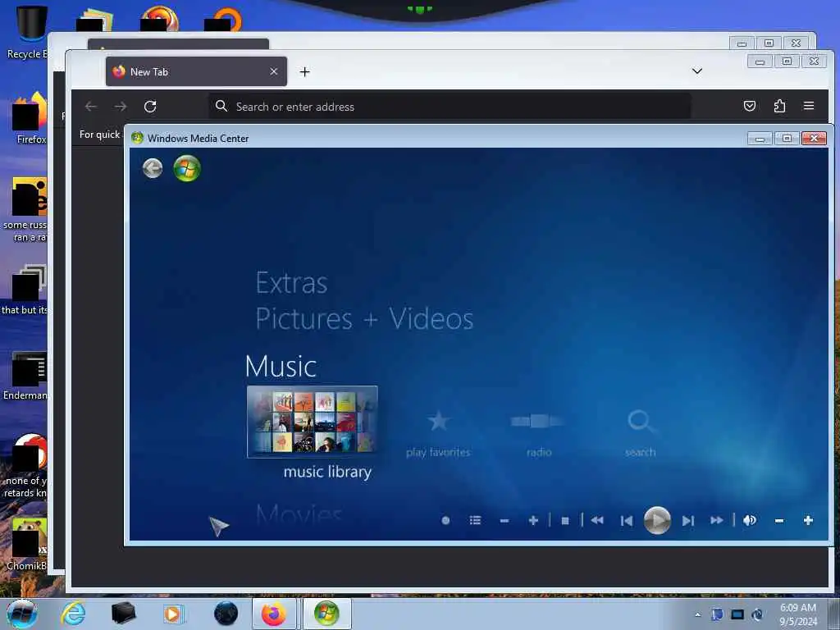Open search under Music
Image resolution: width=840 pixels, height=630 pixels.
point(640,433)
